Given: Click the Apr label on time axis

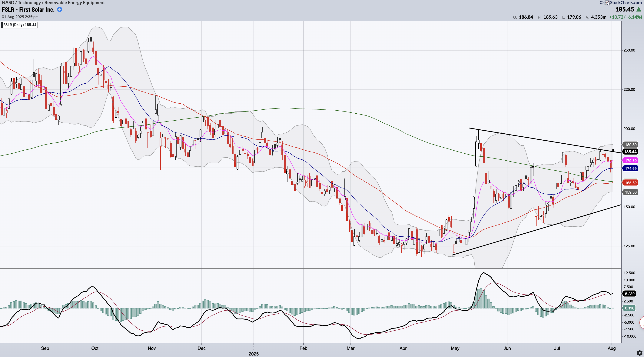Looking at the screenshot, I should [403, 348].
